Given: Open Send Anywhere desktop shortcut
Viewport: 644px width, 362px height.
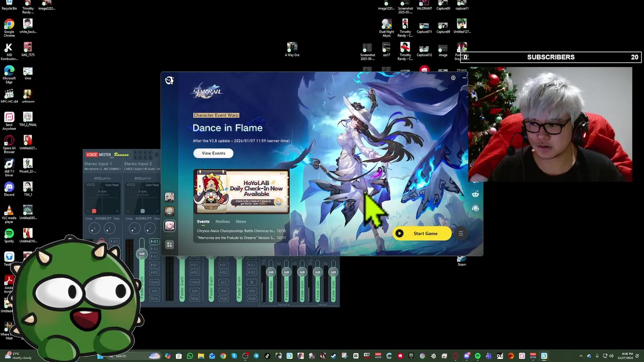Looking at the screenshot, I should tap(9, 122).
